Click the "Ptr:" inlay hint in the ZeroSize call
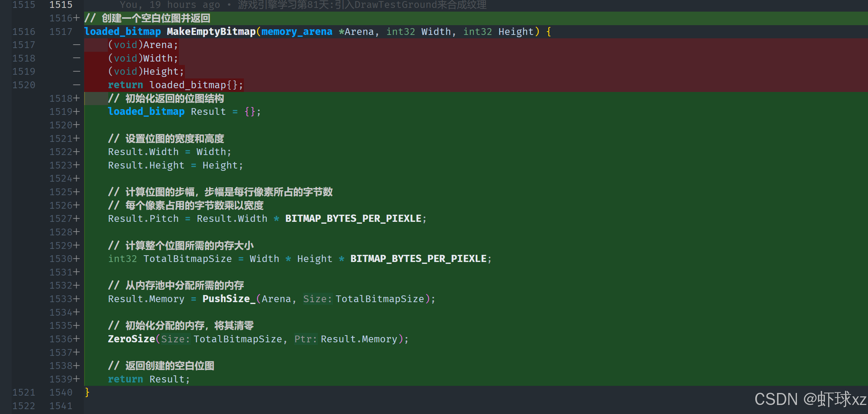Screen dimensions: 868x414 click(306, 339)
